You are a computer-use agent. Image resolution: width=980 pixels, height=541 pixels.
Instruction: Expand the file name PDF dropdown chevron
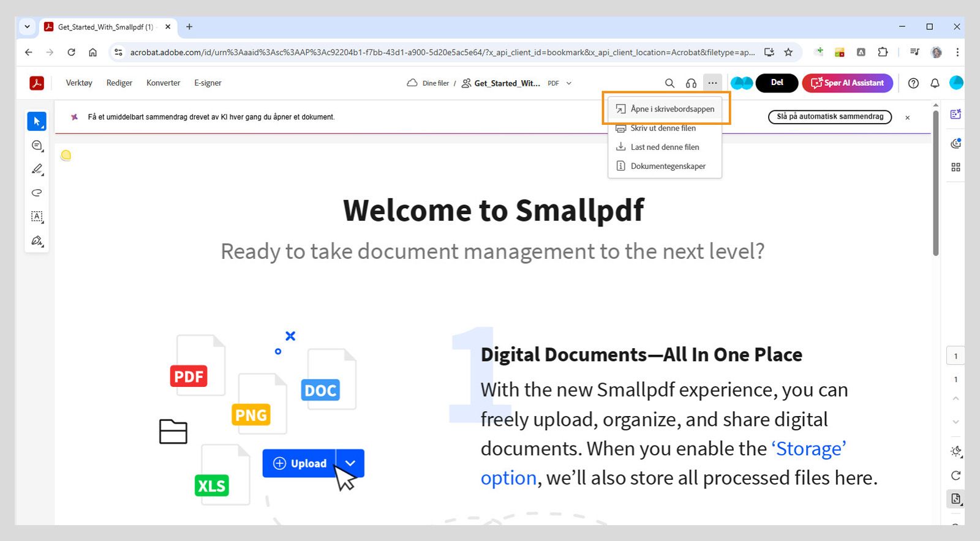tap(569, 83)
